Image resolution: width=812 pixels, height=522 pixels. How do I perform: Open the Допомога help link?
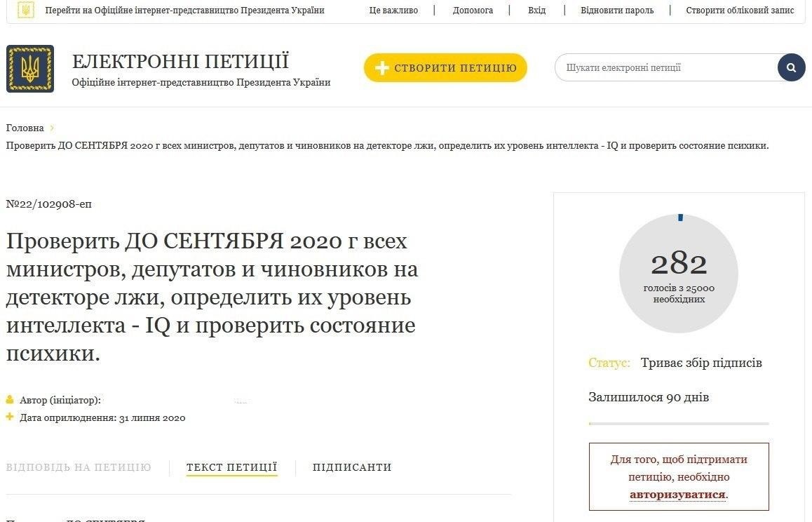click(x=473, y=11)
